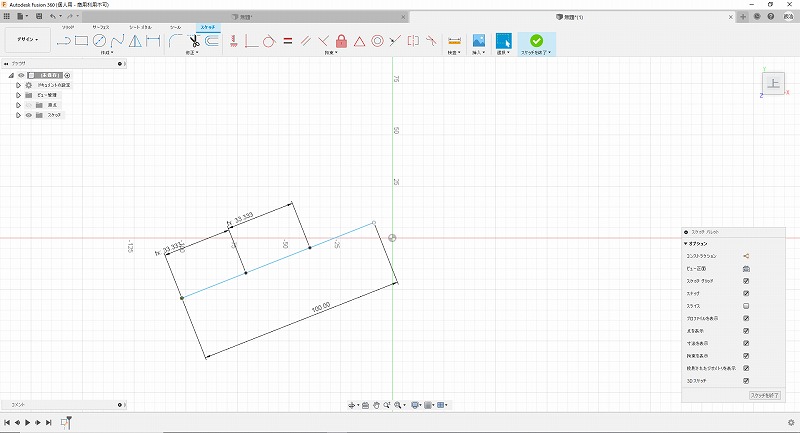Viewport: 800px width, 433px height.
Task: Open the ツール tab
Action: pos(176,27)
